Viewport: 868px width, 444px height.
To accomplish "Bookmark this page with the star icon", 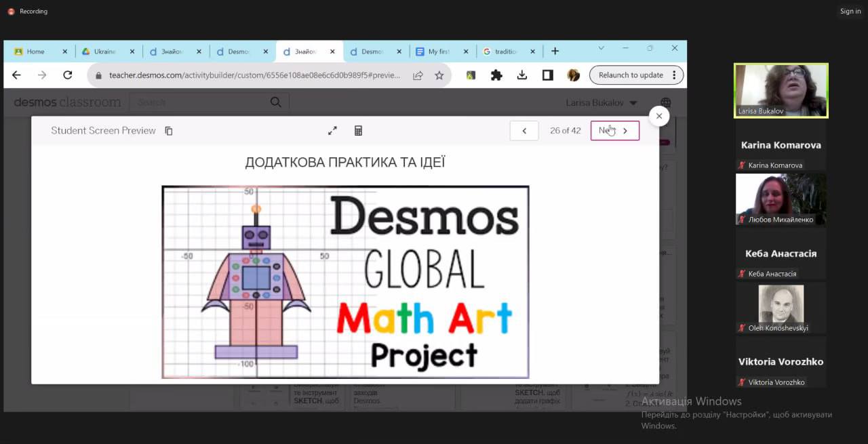I will tap(439, 75).
